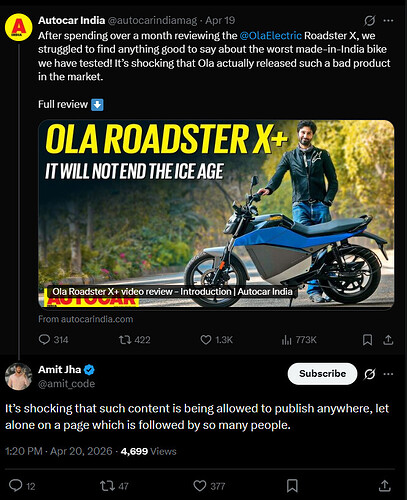Open more options on Autocar India's post
The width and height of the screenshot is (407, 500).
388,21
